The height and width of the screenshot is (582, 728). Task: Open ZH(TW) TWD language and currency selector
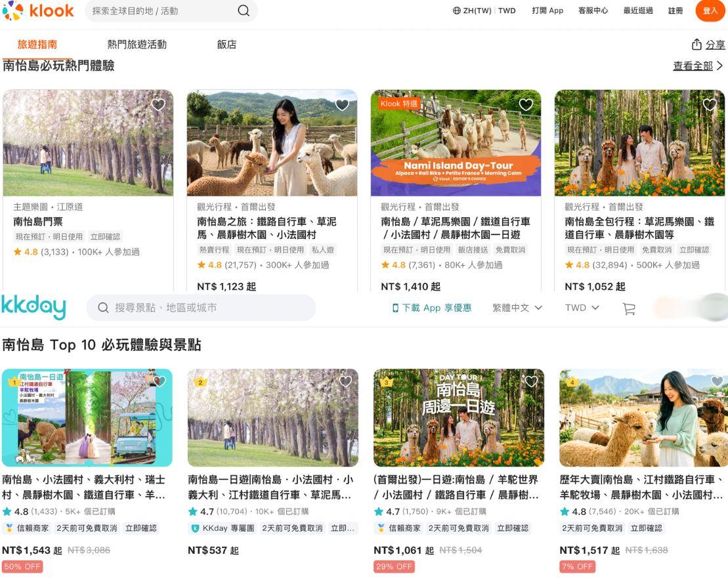click(484, 10)
